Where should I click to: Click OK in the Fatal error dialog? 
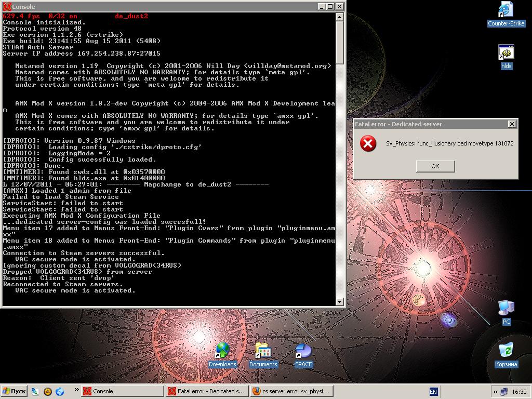435,166
